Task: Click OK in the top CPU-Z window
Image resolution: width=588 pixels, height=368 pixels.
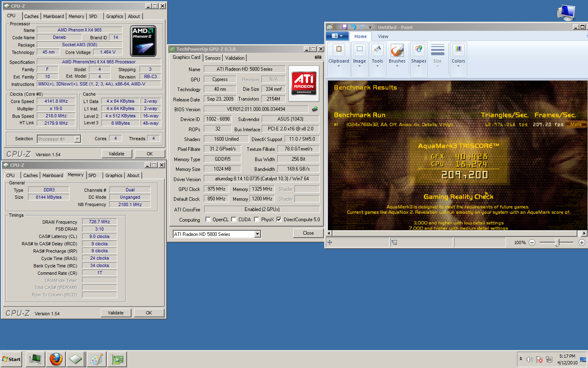Action: click(x=150, y=154)
